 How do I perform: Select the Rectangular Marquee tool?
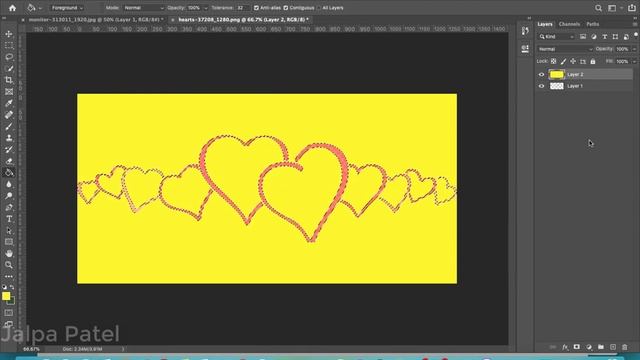pos(9,45)
